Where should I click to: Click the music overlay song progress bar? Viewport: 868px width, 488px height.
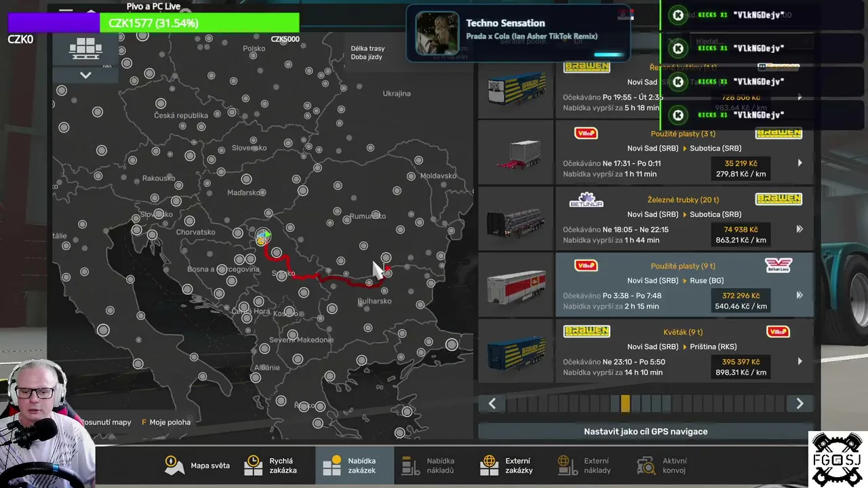click(x=608, y=55)
